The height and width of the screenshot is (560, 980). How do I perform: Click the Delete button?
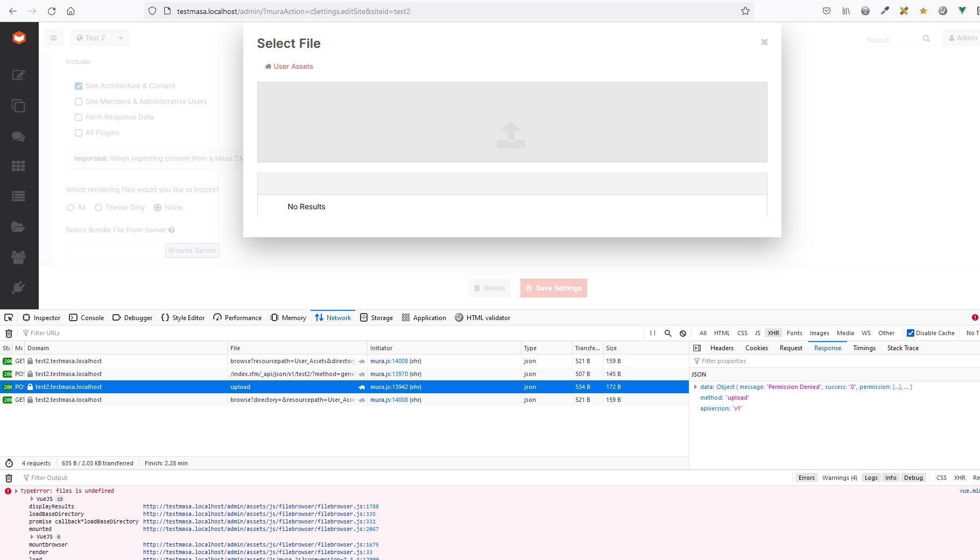pos(490,288)
